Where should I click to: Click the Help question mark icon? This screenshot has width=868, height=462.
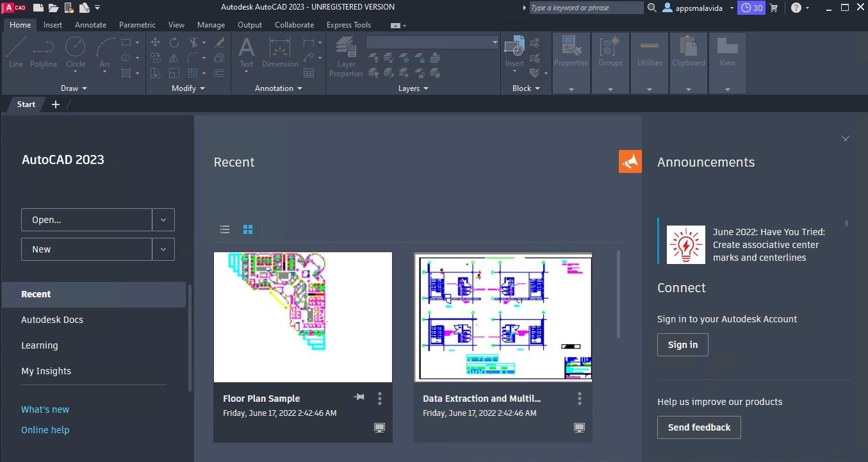[796, 8]
